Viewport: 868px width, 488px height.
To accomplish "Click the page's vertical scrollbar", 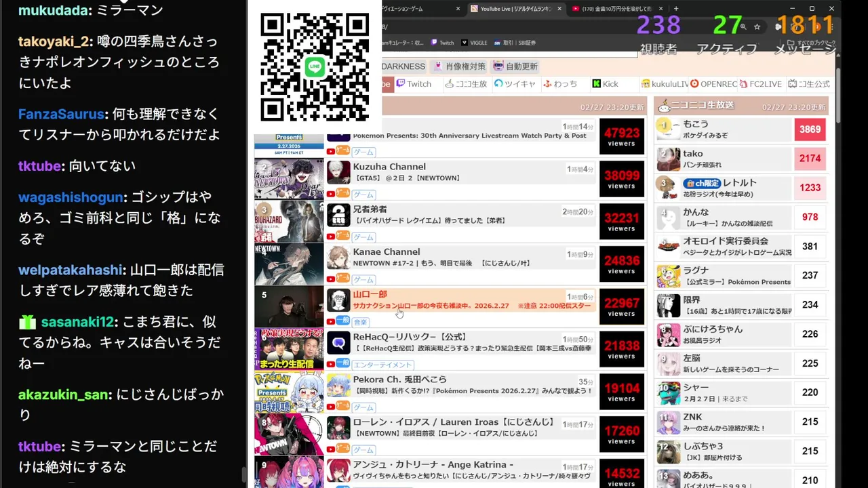I will pyautogui.click(x=837, y=95).
